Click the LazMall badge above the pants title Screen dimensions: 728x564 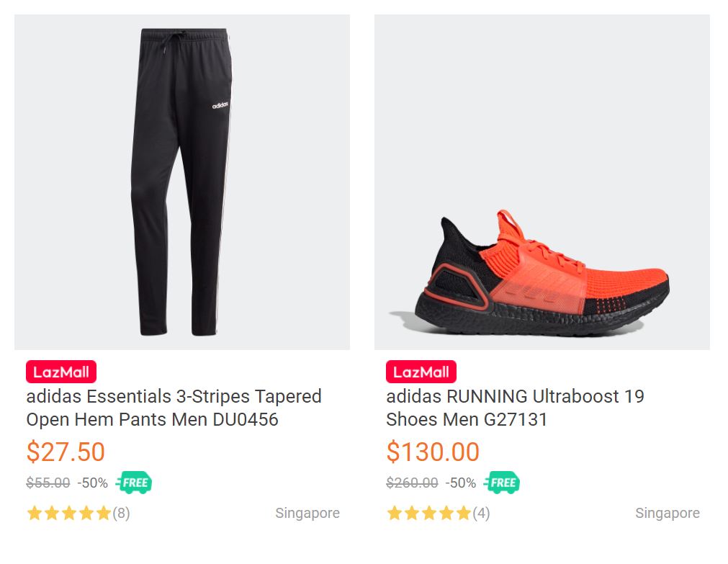[61, 372]
